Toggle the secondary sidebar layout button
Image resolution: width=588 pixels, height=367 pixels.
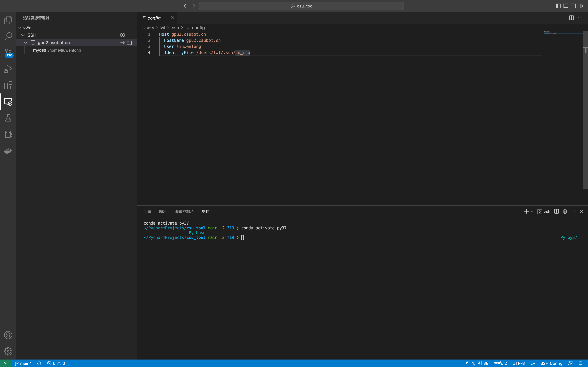click(573, 6)
